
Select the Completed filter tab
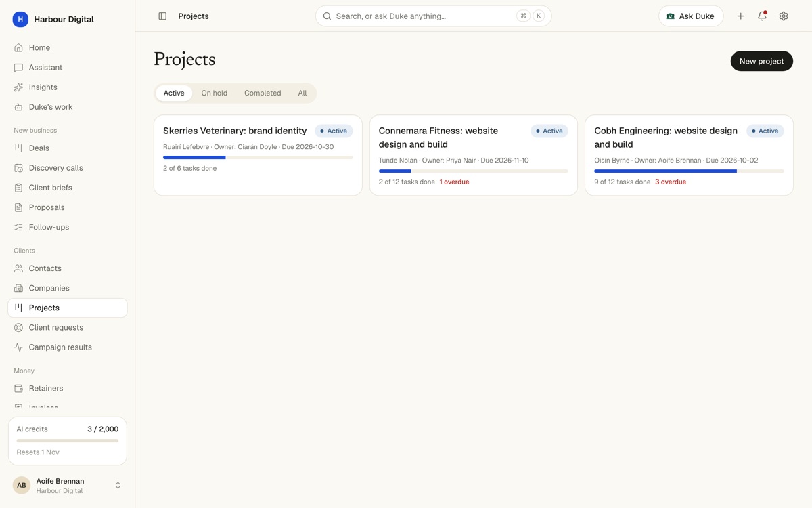(263, 93)
